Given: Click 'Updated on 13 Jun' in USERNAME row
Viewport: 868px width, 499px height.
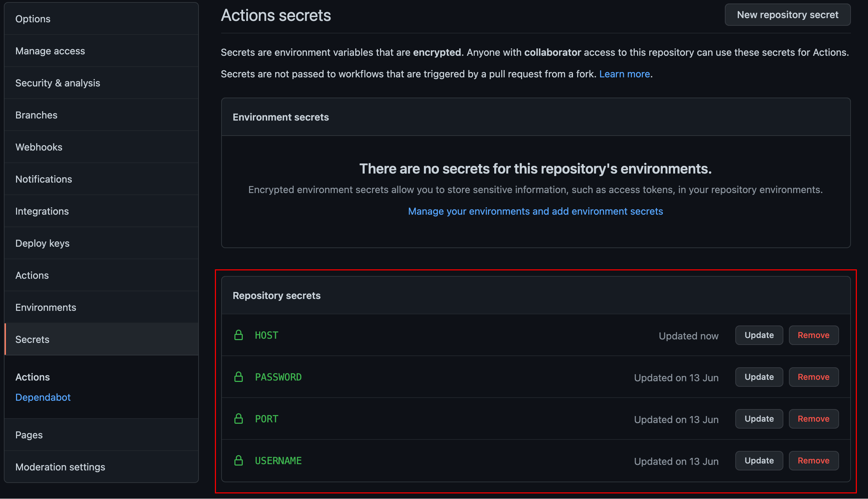Looking at the screenshot, I should [676, 461].
